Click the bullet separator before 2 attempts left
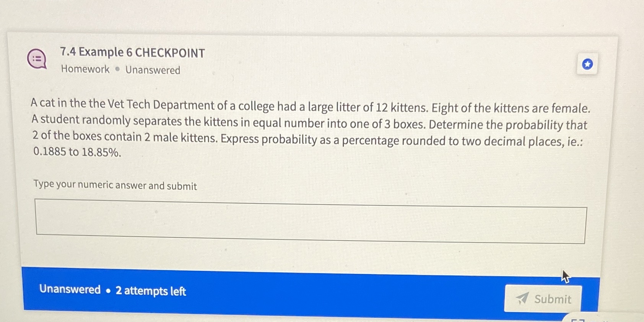Viewport: 644px width, 322px height. [109, 291]
